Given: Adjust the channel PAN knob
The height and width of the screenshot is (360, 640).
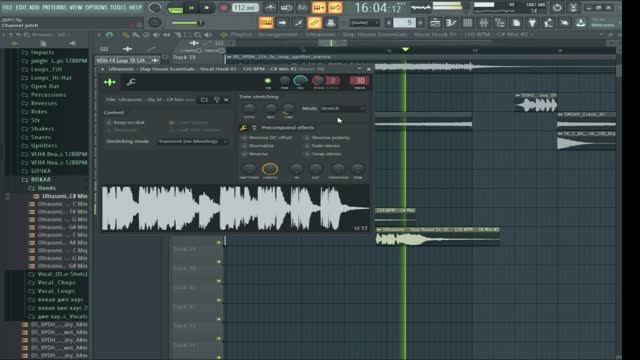Looking at the screenshot, I should coord(284,81).
